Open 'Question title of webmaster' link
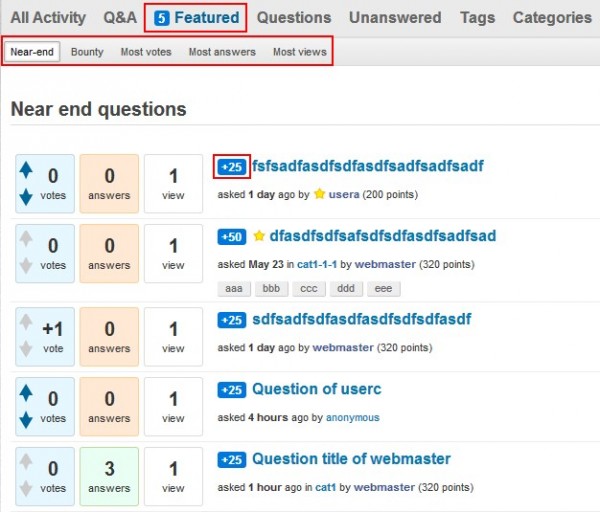 click(x=351, y=459)
